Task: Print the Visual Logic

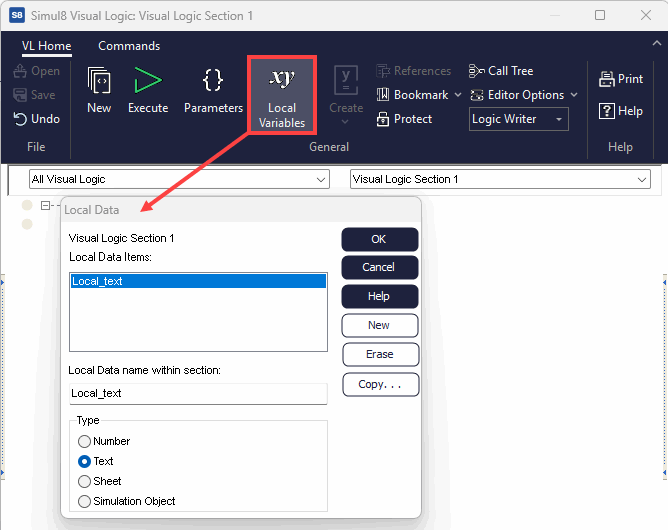Action: [621, 79]
